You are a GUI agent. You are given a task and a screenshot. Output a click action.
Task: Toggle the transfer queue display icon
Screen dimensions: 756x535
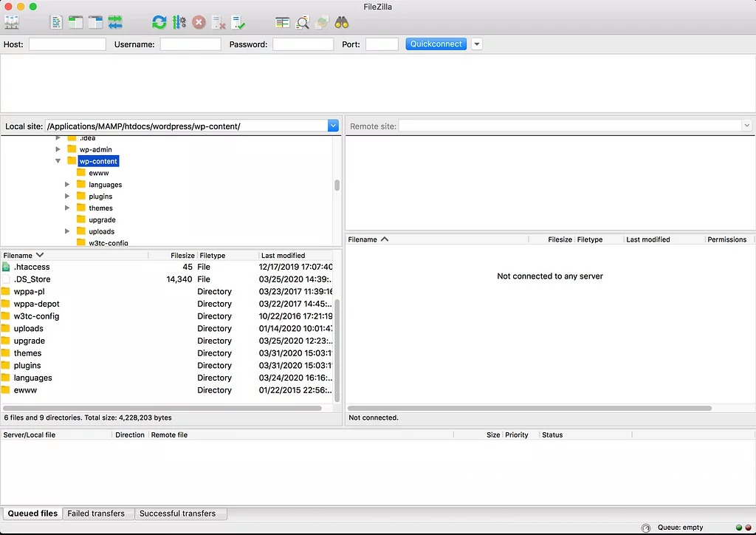(x=115, y=22)
